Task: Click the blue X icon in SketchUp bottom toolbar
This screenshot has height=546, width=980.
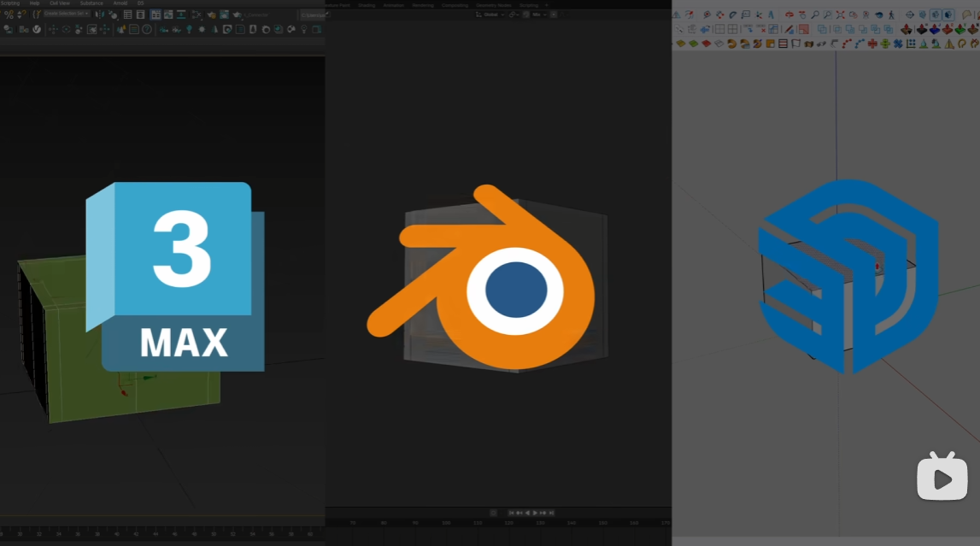Action: tap(898, 44)
